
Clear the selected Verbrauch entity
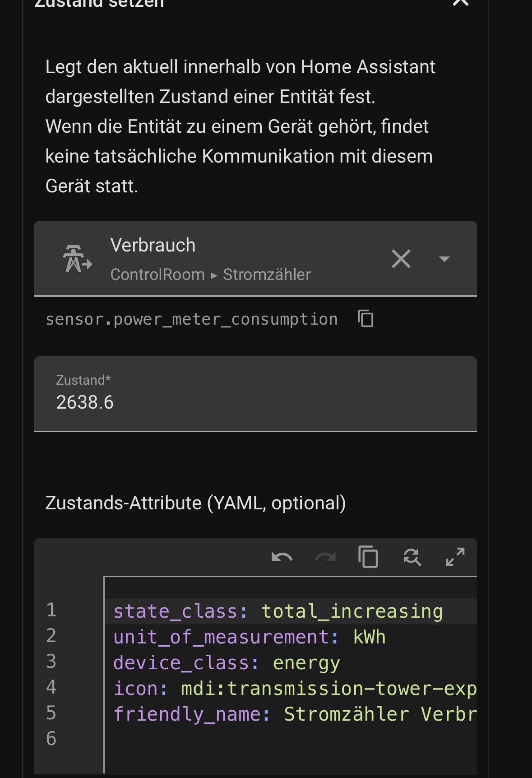click(x=401, y=259)
